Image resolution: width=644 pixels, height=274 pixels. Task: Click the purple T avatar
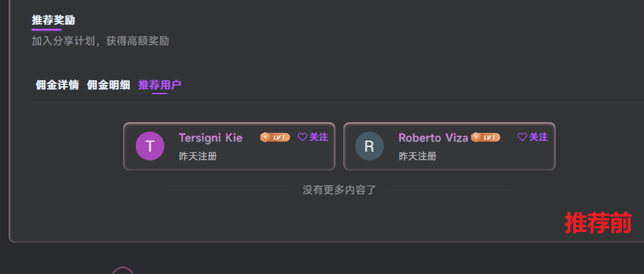point(150,146)
